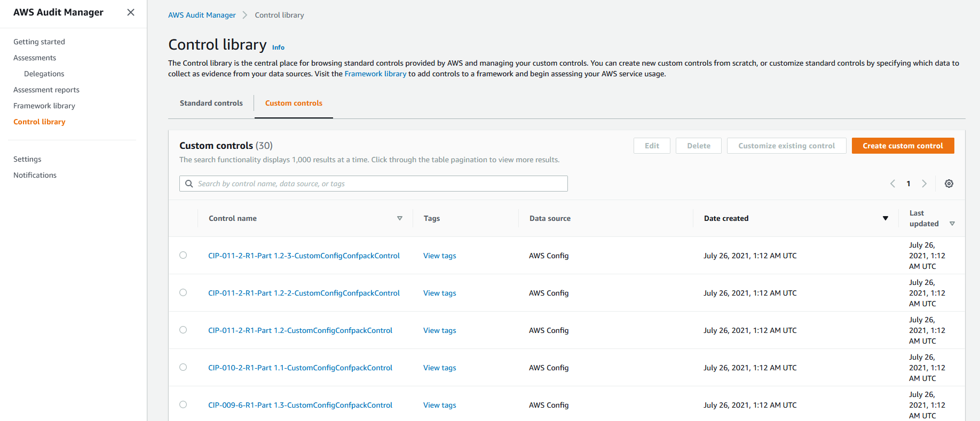The width and height of the screenshot is (980, 421).
Task: Open CIP-010-2-R1-Part 1.1-CustomConfigConfpackControl
Action: pos(300,368)
